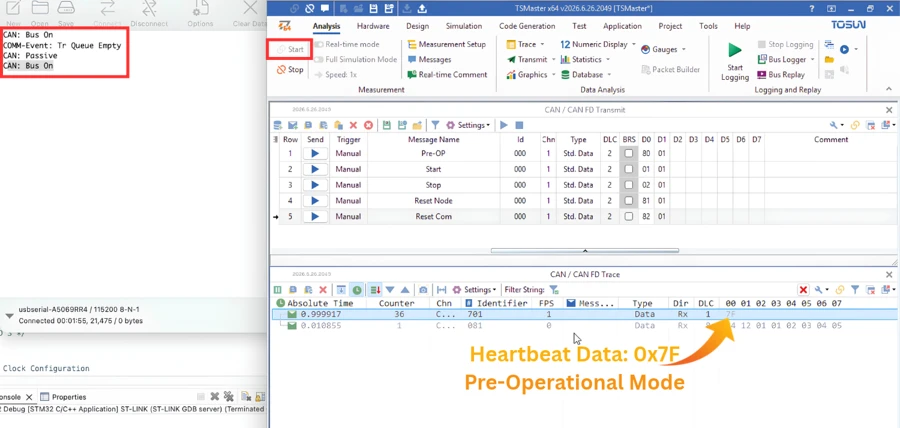900x428 pixels.
Task: Click the Stop measurement icon
Action: pyautogui.click(x=281, y=70)
